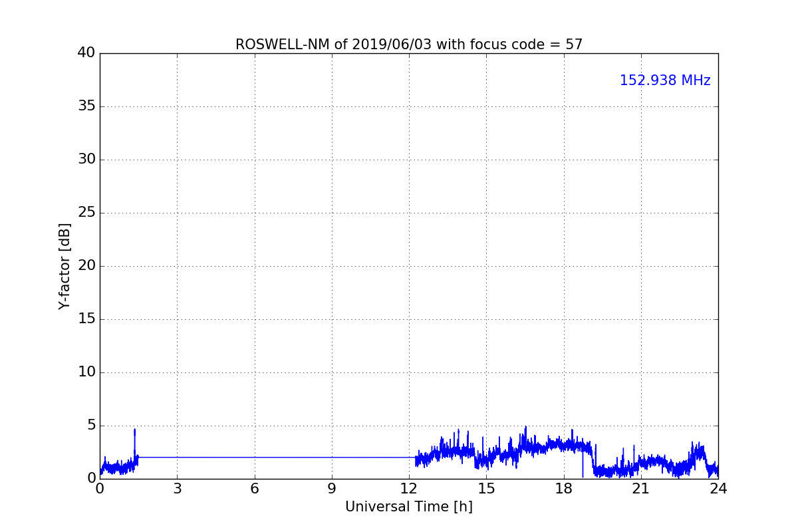Click the x-axis tick label 18

564,488
